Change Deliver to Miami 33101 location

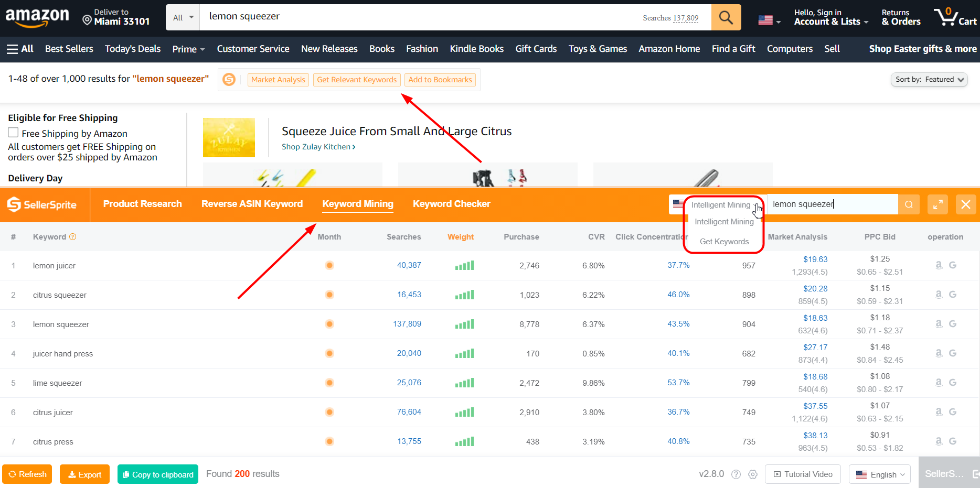(x=116, y=17)
